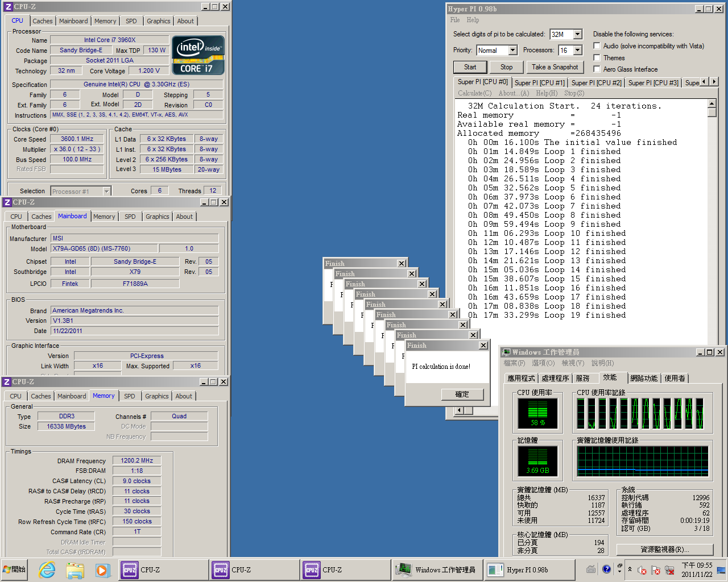
Task: Open Hyper PI File menu
Action: [x=455, y=20]
